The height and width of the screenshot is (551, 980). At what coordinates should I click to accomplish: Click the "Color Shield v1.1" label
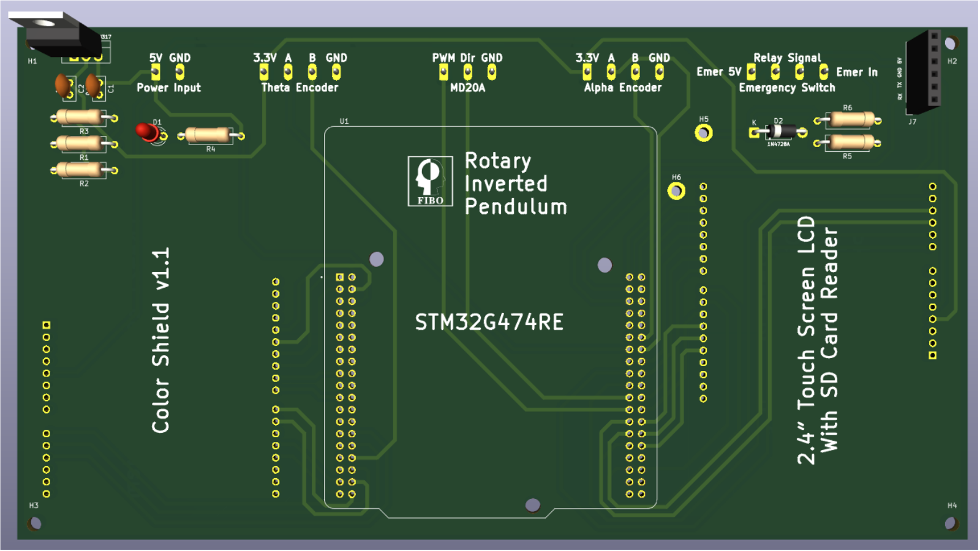pyautogui.click(x=160, y=340)
